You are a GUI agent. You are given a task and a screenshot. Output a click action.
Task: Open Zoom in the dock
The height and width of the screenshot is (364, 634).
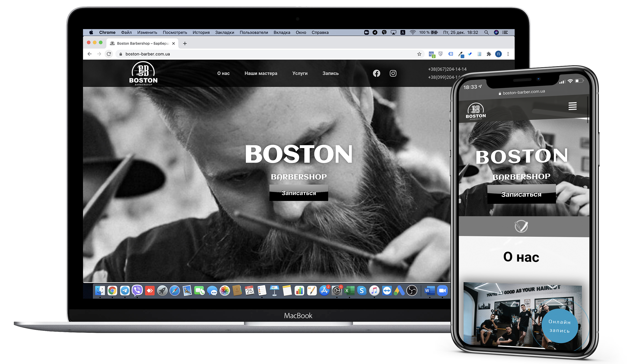click(x=442, y=291)
